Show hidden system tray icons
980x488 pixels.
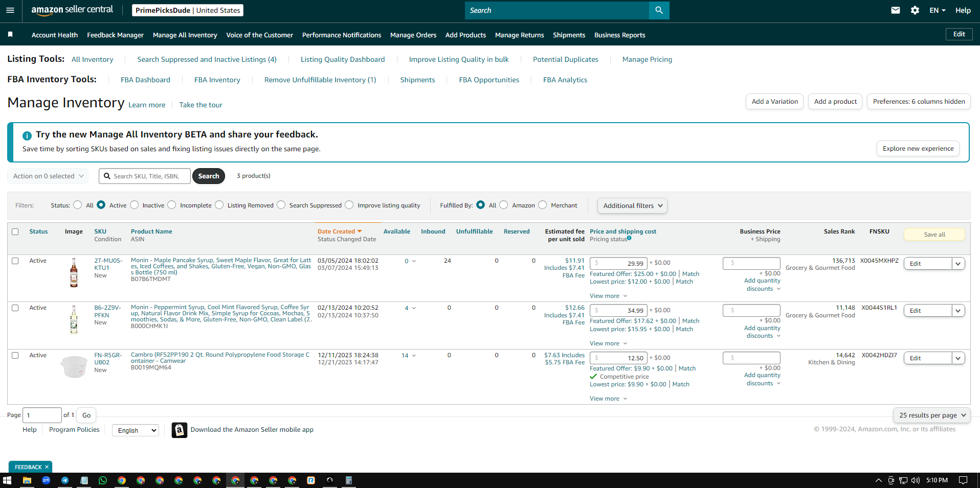pyautogui.click(x=878, y=480)
